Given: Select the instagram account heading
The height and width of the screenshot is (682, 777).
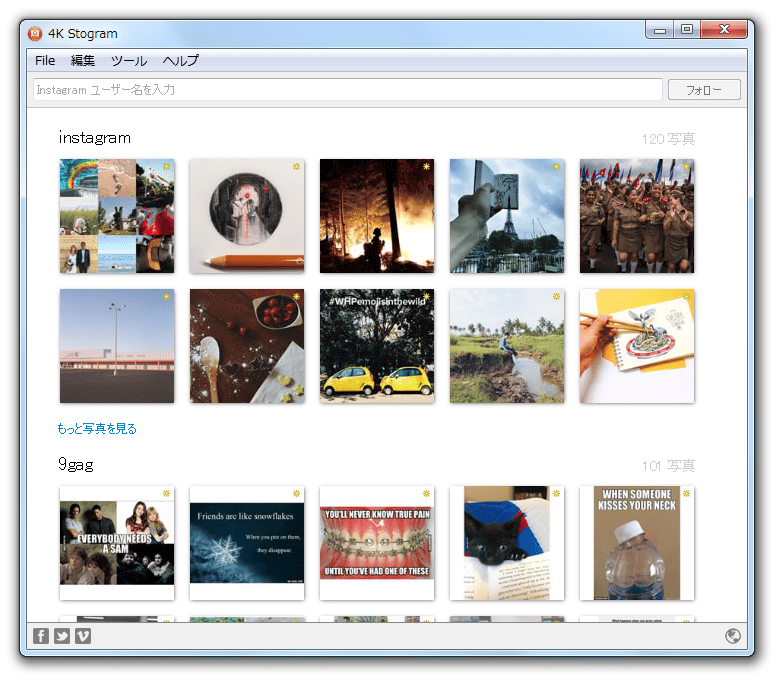Looking at the screenshot, I should tap(95, 138).
